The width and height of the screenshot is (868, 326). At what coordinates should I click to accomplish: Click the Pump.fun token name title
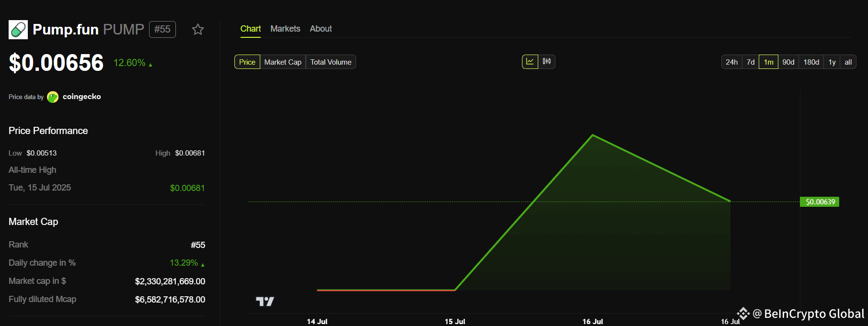coord(66,29)
